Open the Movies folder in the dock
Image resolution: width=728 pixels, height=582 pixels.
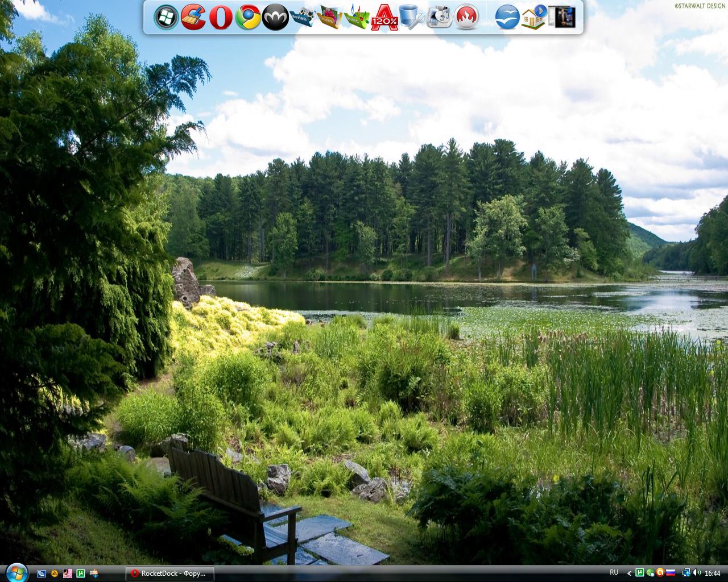tap(303, 17)
